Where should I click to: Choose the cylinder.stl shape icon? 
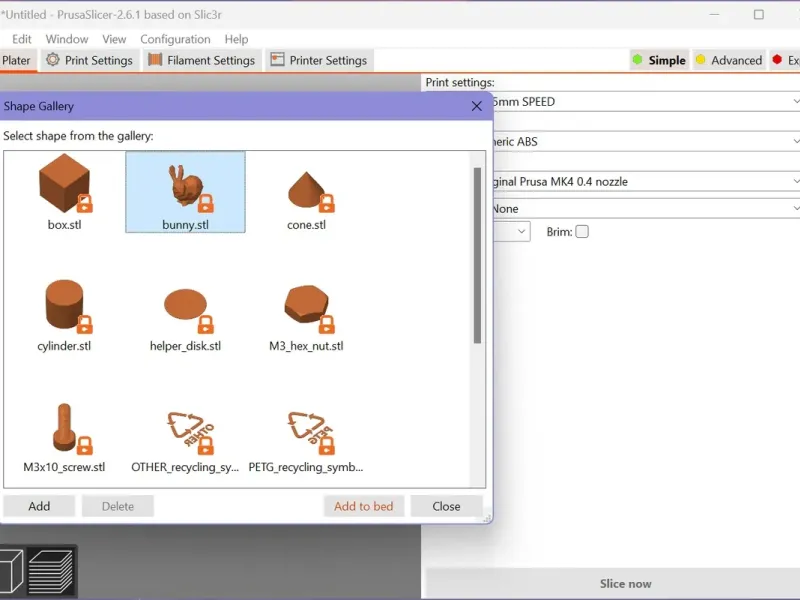[x=64, y=304]
